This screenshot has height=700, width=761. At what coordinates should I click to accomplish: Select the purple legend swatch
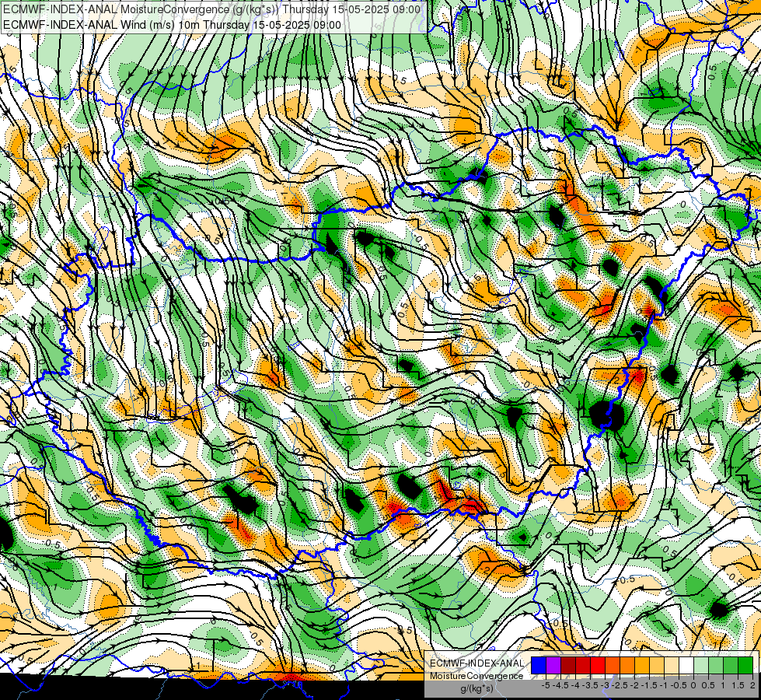click(553, 665)
